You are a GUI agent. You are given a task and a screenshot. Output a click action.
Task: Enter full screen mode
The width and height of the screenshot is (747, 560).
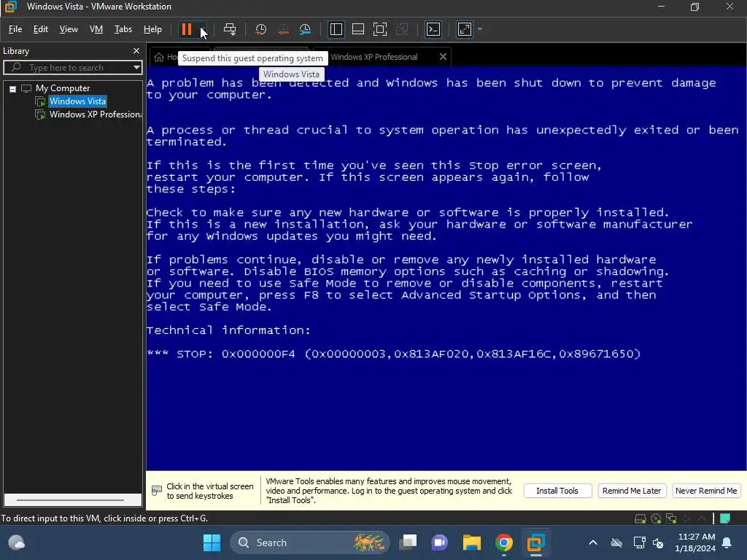379,29
